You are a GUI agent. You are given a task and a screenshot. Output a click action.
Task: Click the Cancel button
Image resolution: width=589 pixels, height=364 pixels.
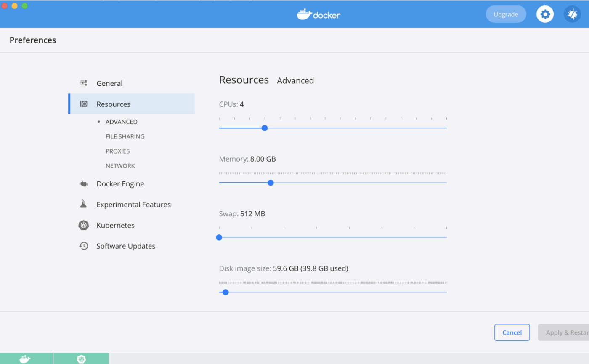tap(512, 332)
